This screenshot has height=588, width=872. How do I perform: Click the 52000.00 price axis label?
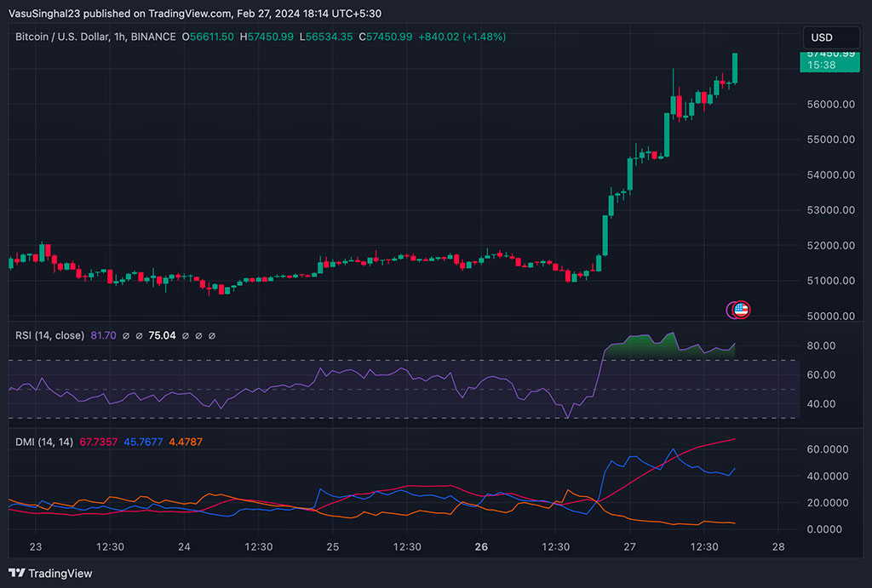[x=831, y=246]
